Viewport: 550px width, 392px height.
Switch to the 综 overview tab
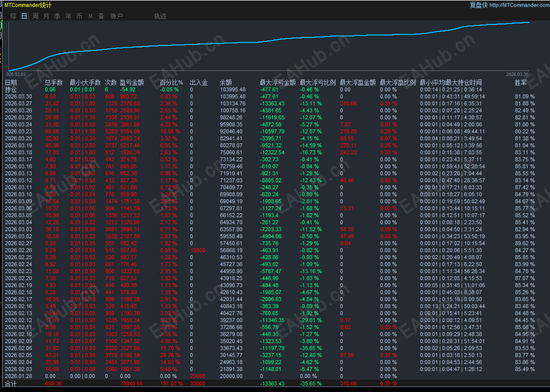[x=13, y=16]
